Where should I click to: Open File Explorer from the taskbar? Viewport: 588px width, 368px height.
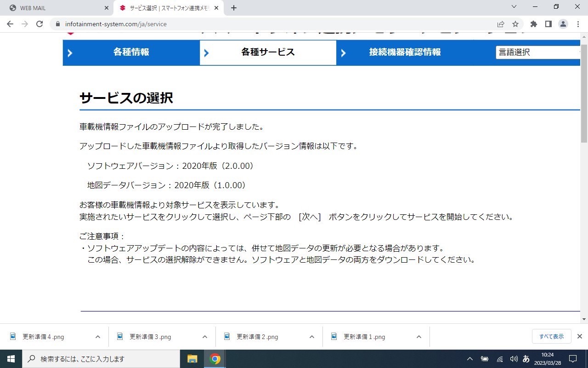point(192,359)
